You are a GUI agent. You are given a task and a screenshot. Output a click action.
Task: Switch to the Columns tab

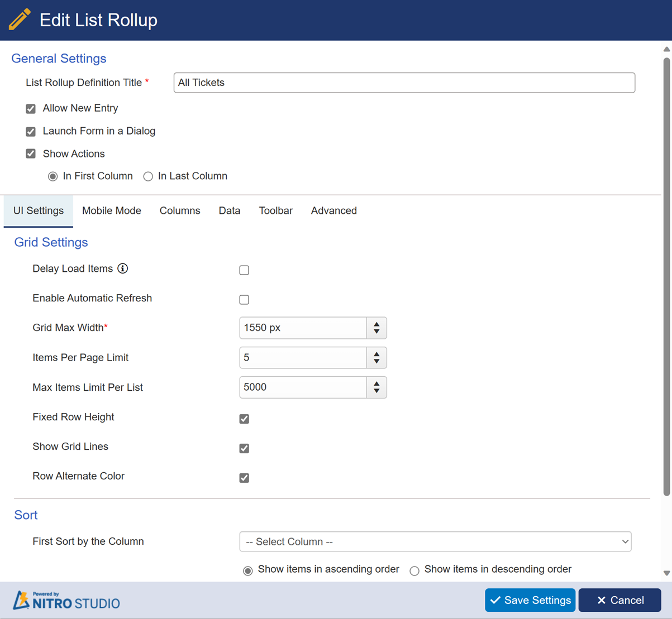[180, 211]
